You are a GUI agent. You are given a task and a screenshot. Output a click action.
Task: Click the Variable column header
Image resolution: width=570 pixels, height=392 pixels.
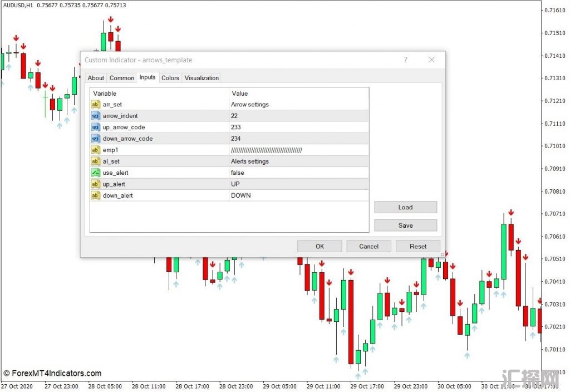(160, 94)
